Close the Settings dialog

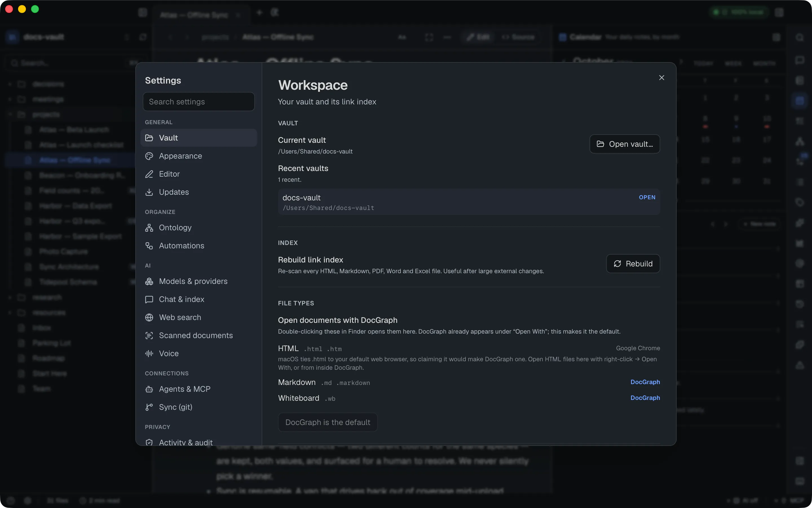662,78
